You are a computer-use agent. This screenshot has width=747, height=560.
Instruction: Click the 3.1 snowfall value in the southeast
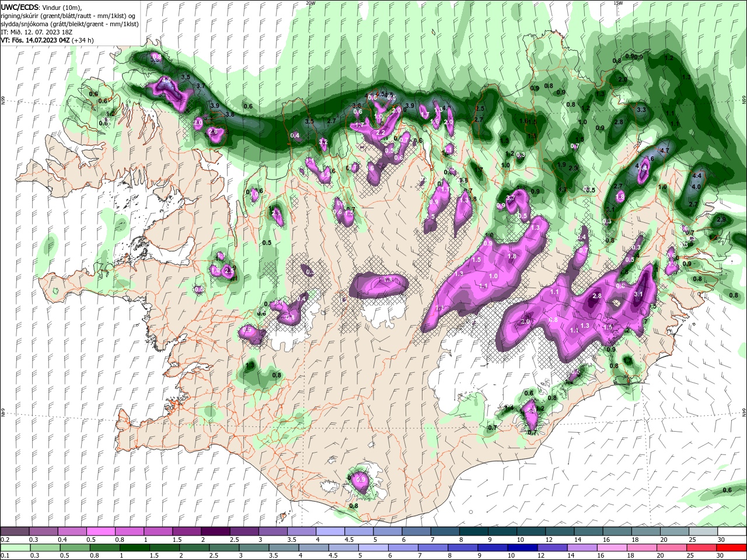(638, 295)
